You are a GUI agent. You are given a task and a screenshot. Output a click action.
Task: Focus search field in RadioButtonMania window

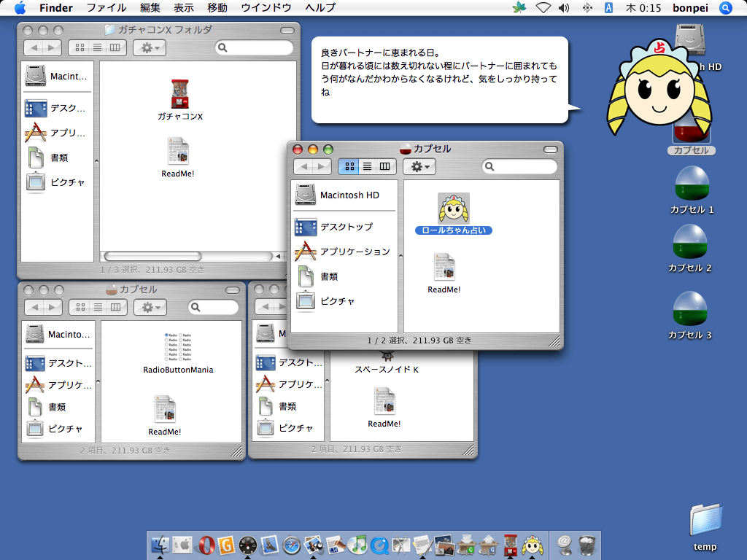pyautogui.click(x=213, y=307)
